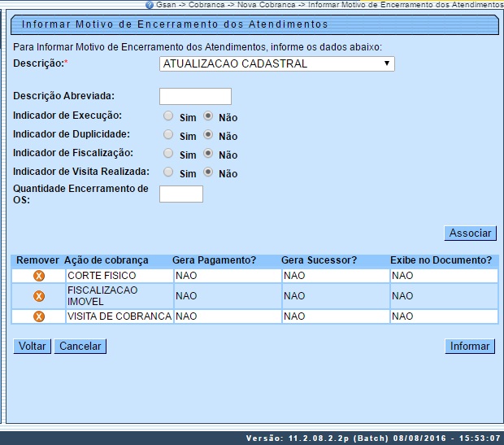Focus the Descrição Abreviada text field

(195, 97)
